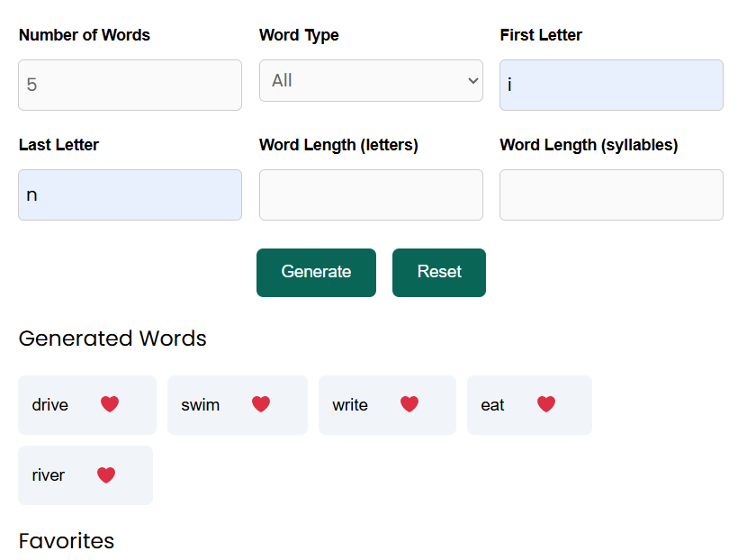Screen dimensions: 738x560
Task: Favorite the word "drive" via its heart icon
Action: [x=109, y=405]
